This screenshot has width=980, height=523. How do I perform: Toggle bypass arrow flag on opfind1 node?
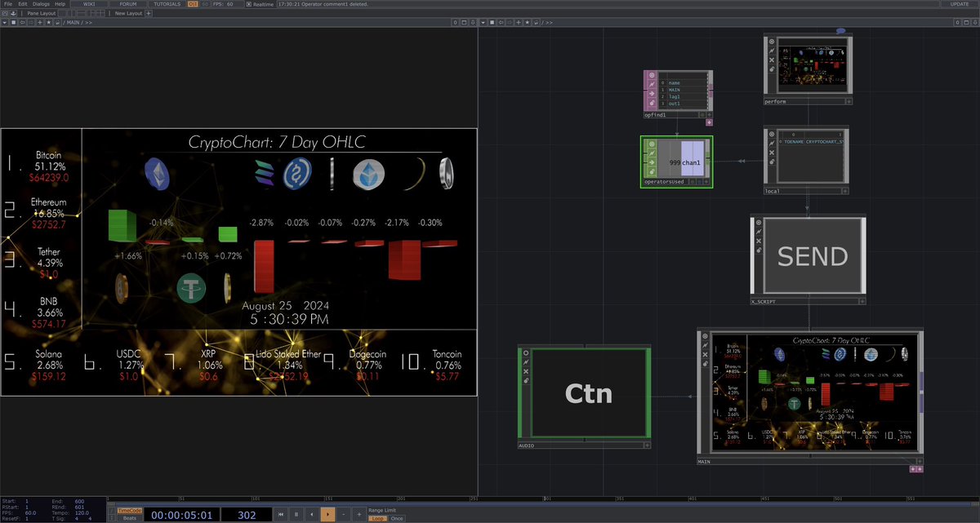[x=652, y=95]
